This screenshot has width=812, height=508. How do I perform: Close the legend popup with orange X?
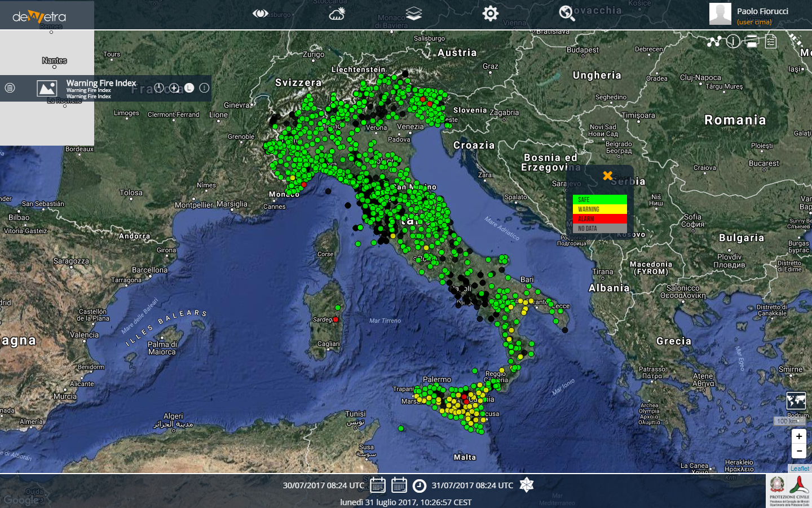pos(607,176)
